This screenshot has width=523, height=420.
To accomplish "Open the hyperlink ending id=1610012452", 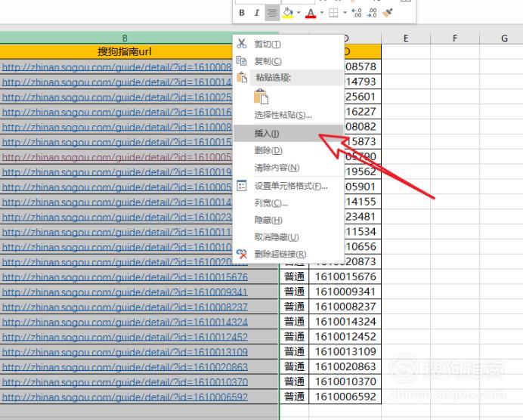I will [125, 337].
